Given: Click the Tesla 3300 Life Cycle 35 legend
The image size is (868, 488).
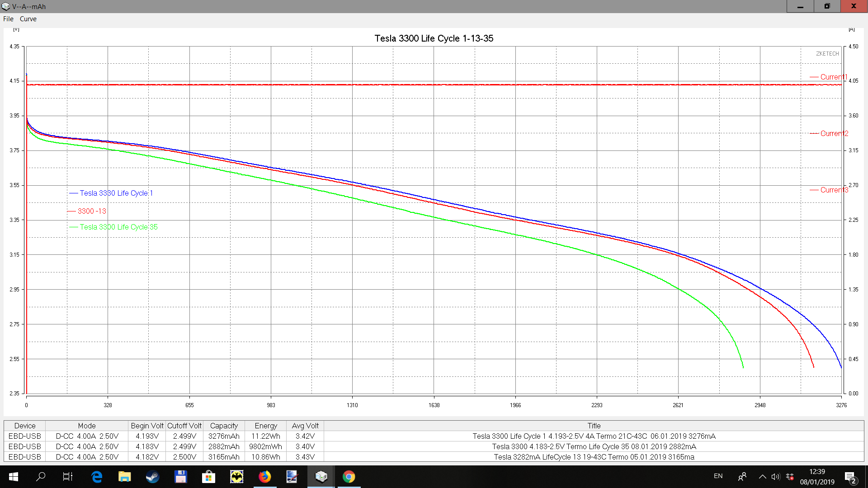Looking at the screenshot, I should 118,227.
